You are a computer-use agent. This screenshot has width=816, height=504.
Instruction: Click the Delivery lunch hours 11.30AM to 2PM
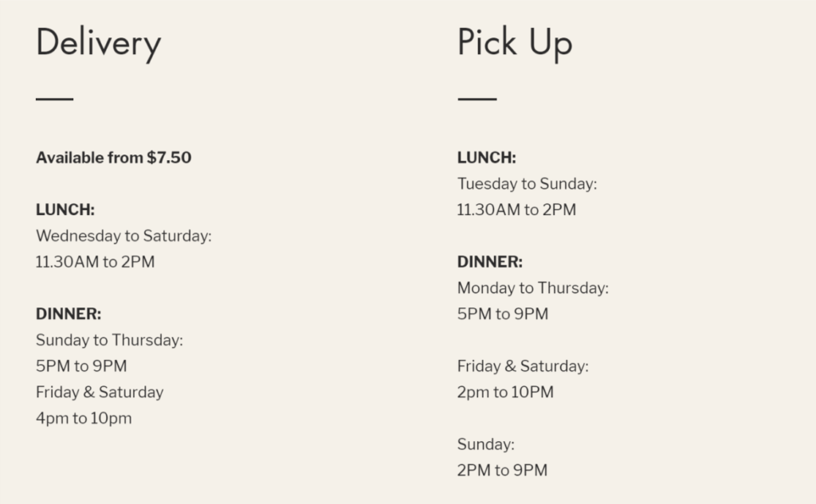pos(95,262)
